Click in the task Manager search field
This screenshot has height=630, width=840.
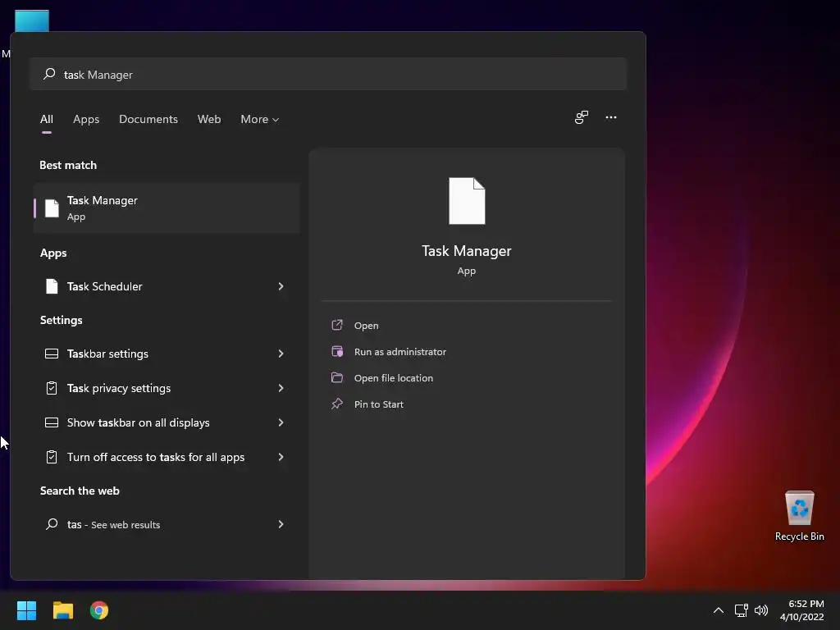(328, 74)
